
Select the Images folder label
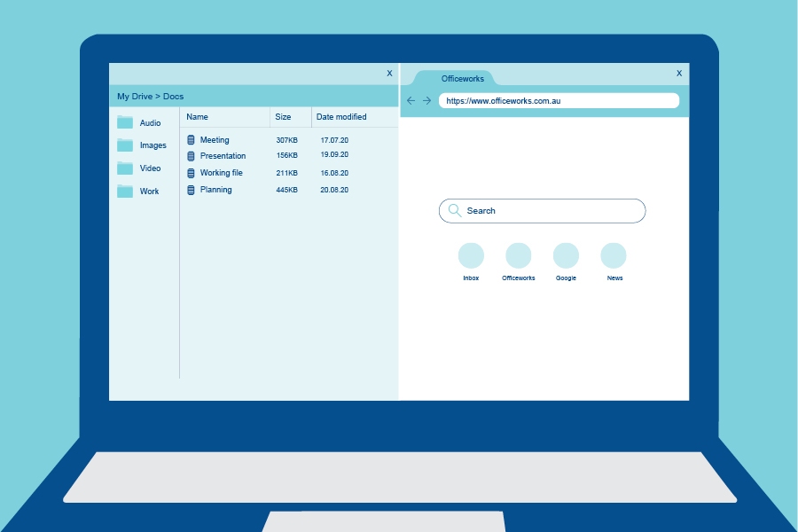[x=153, y=145]
